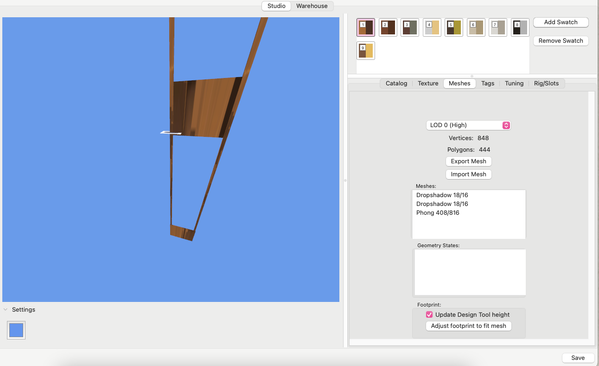Save the package with Save button
The height and width of the screenshot is (366, 599).
click(x=578, y=358)
